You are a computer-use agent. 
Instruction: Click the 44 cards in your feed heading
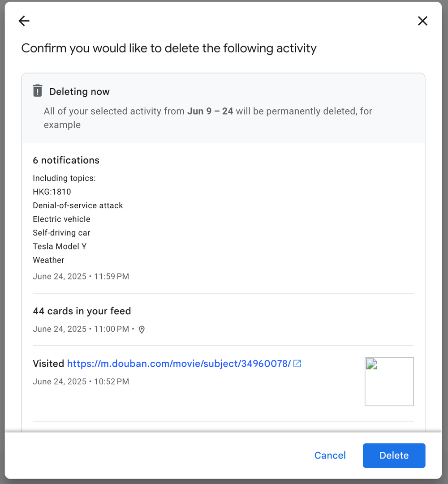pos(82,311)
